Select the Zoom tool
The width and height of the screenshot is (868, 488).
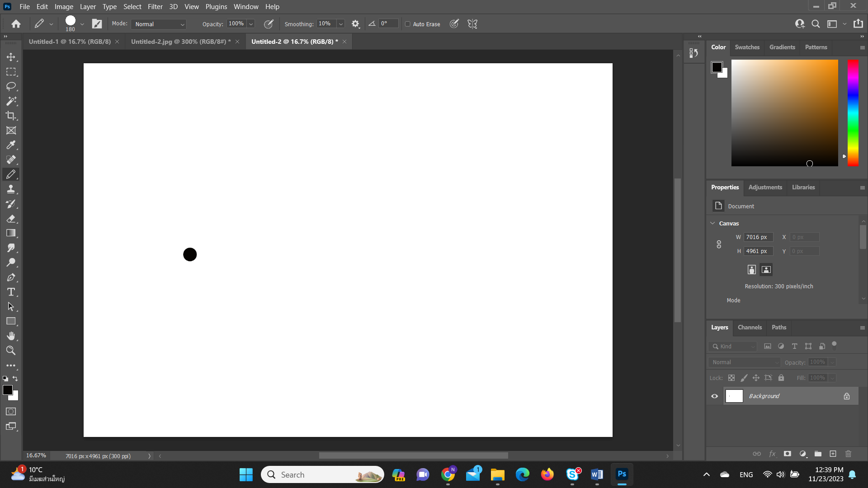pyautogui.click(x=11, y=351)
